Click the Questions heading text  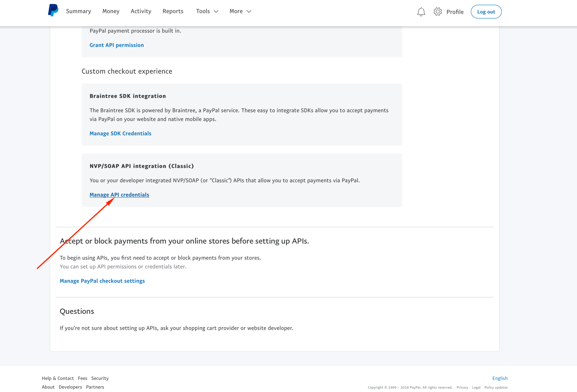pos(77,311)
